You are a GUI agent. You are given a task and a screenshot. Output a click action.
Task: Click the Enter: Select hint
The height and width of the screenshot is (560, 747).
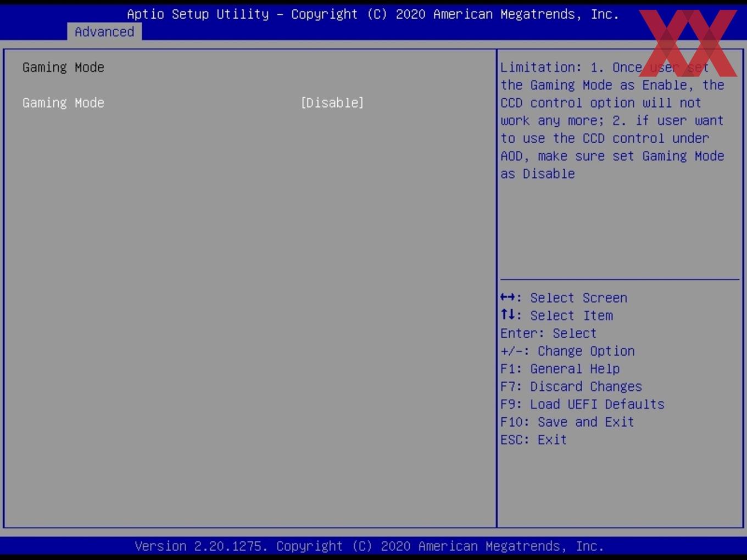(x=548, y=333)
